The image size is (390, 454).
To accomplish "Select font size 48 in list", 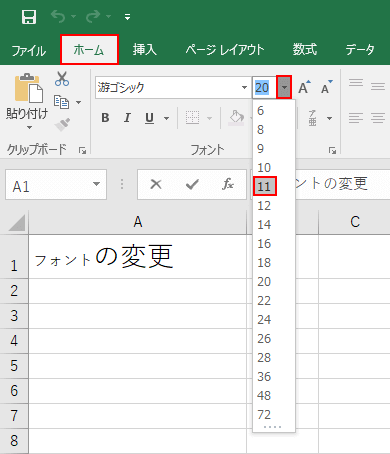I will point(274,396).
